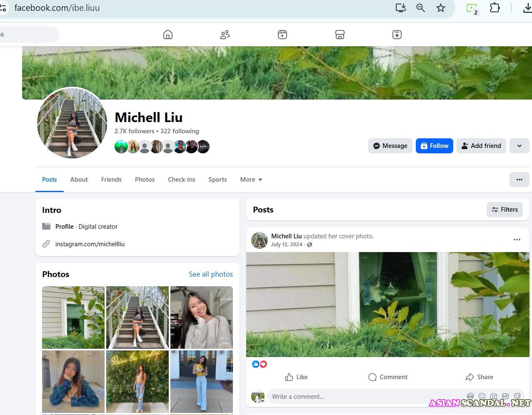Click the Add friend button

[x=481, y=146]
